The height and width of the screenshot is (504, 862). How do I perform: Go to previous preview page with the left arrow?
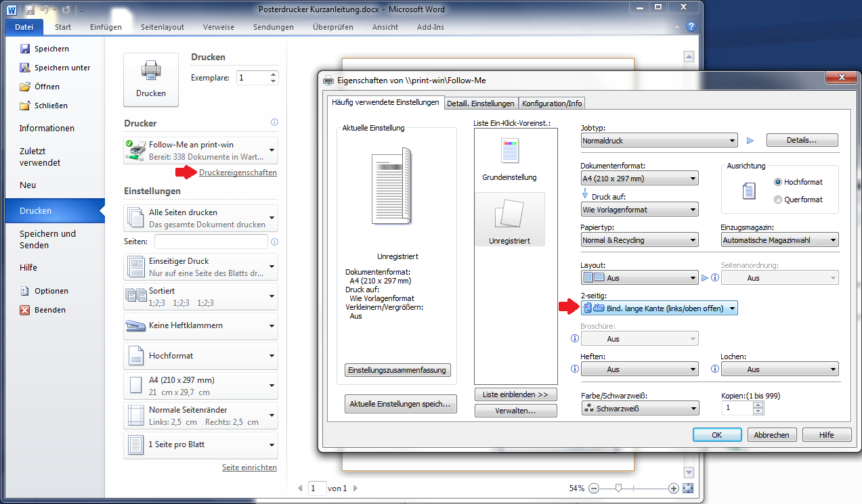click(301, 488)
